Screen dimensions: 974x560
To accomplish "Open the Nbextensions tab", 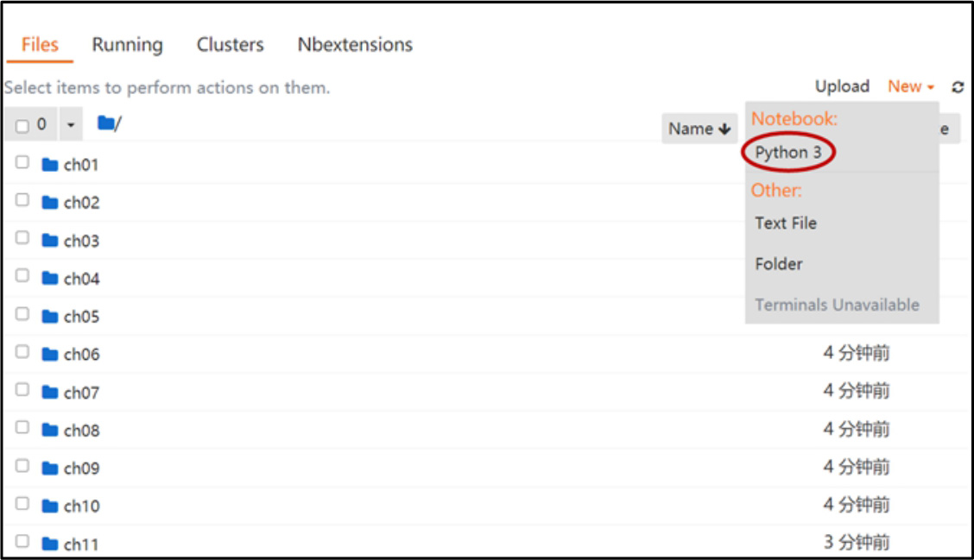I will pos(355,45).
